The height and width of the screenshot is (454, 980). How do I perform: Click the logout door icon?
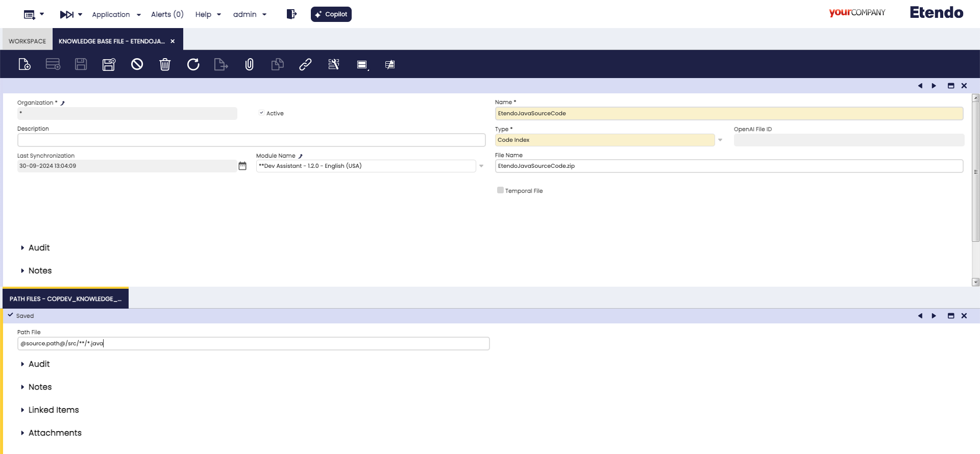(x=291, y=14)
